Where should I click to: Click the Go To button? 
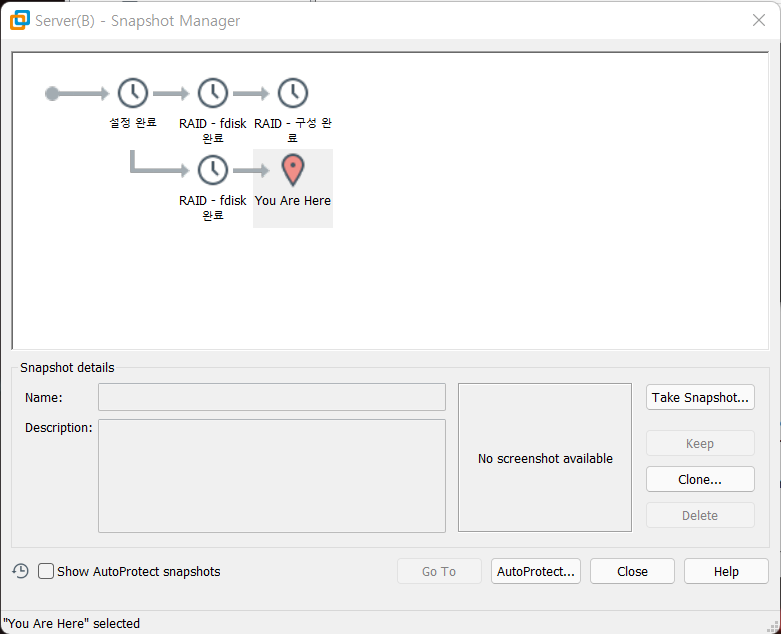(439, 571)
